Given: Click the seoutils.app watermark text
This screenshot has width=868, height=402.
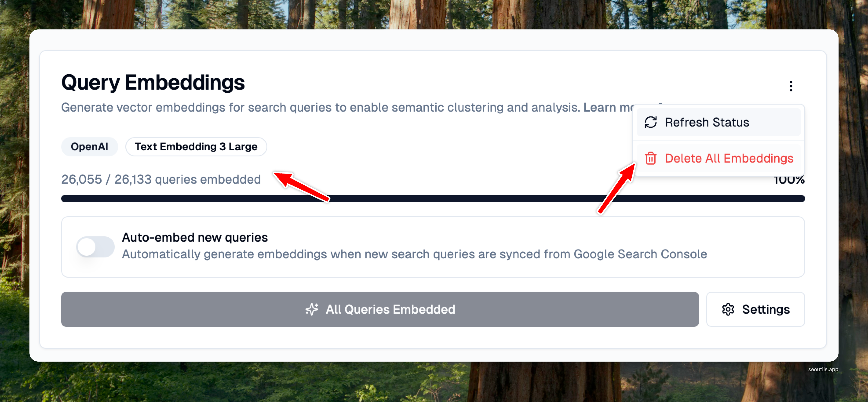Looking at the screenshot, I should pyautogui.click(x=823, y=369).
